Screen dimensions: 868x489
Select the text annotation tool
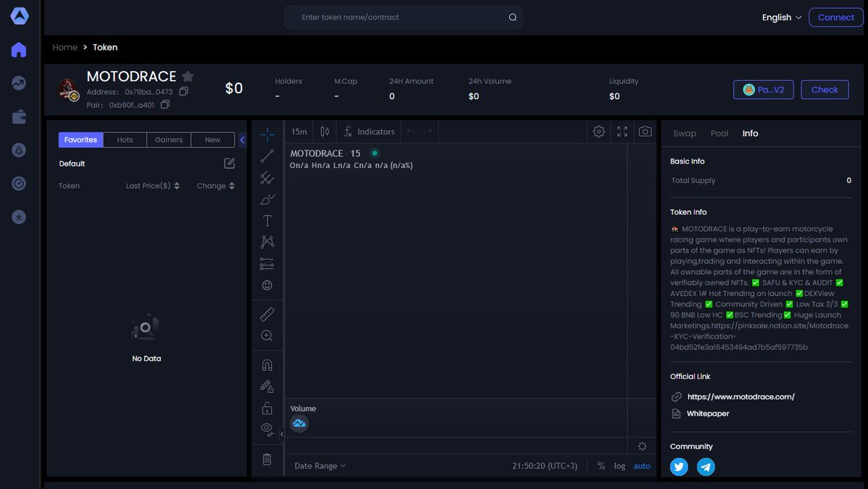268,221
